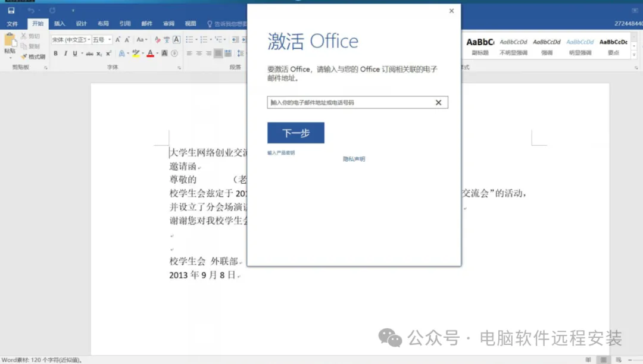643x364 pixels.
Task: Expand the styles gallery More arrow
Action: point(634,55)
